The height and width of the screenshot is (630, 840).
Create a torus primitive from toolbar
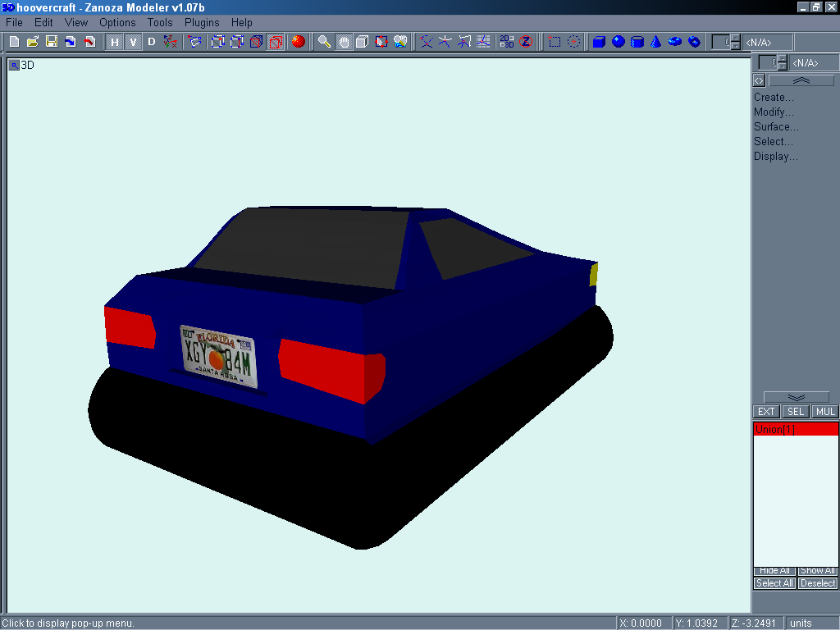coord(675,41)
